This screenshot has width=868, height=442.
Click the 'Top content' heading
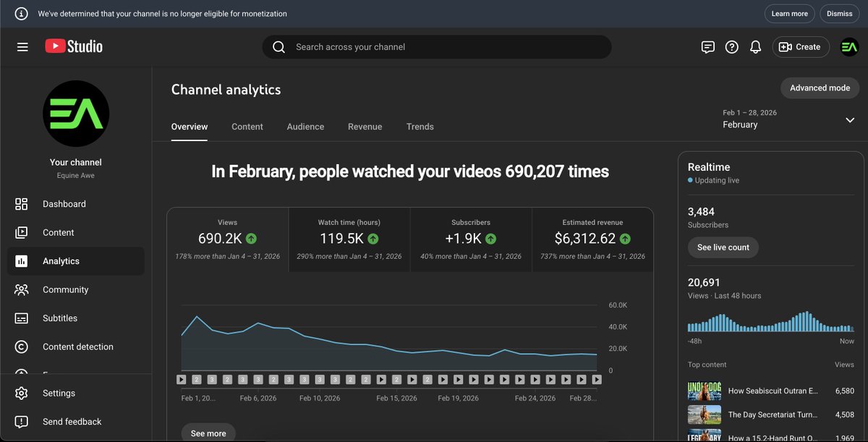[x=707, y=365]
